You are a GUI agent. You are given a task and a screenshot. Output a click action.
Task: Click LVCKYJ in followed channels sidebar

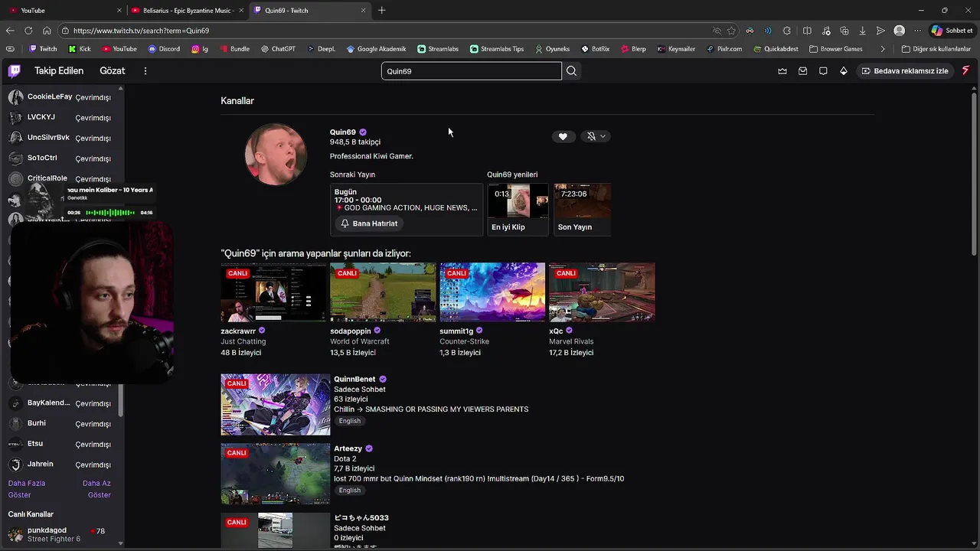pyautogui.click(x=61, y=117)
